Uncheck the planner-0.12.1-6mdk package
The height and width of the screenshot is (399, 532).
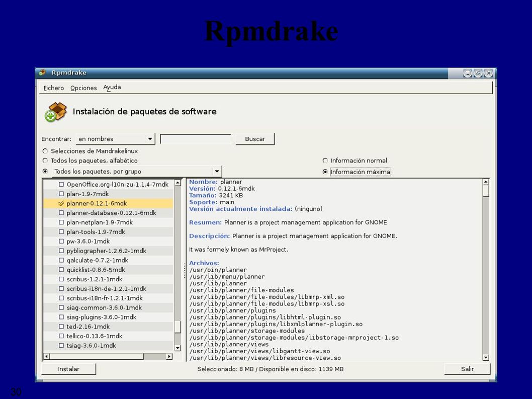tap(61, 203)
